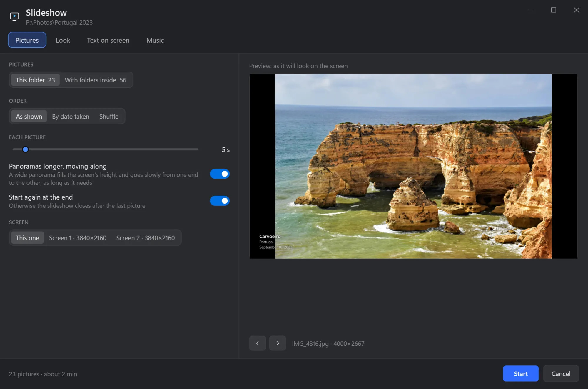
Task: Show the next preview picture
Action: click(x=278, y=343)
